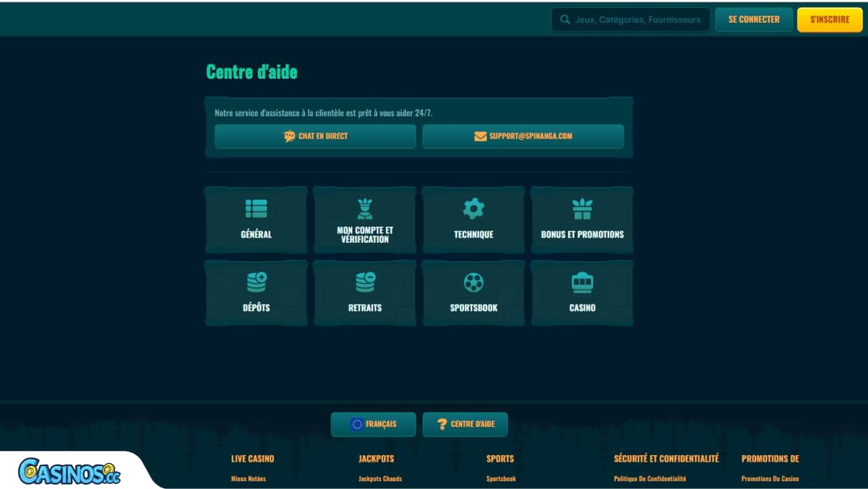Viewport: 868px width, 489px height.
Task: Click the question mark icon in the footer
Action: [x=442, y=424]
